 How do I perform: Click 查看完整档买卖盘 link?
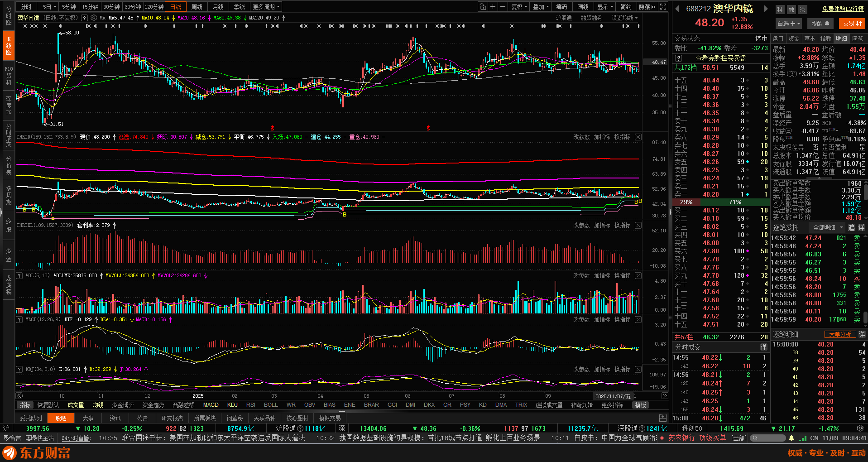(721, 58)
